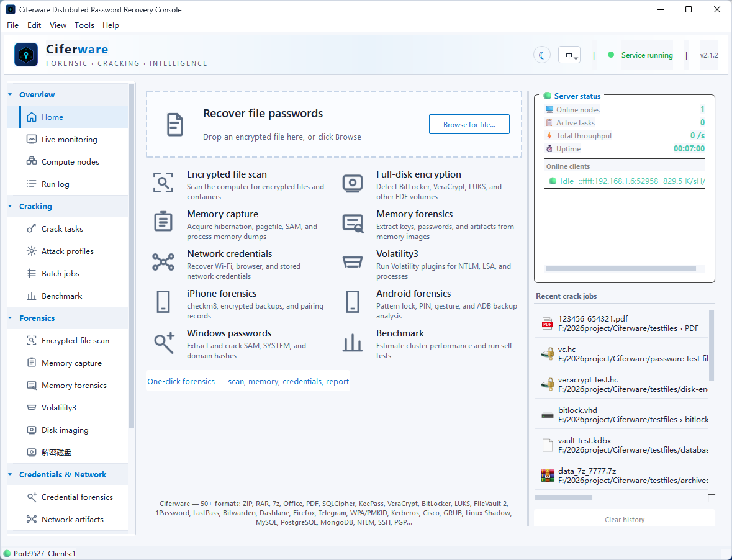Open the Edit menu

(x=34, y=25)
